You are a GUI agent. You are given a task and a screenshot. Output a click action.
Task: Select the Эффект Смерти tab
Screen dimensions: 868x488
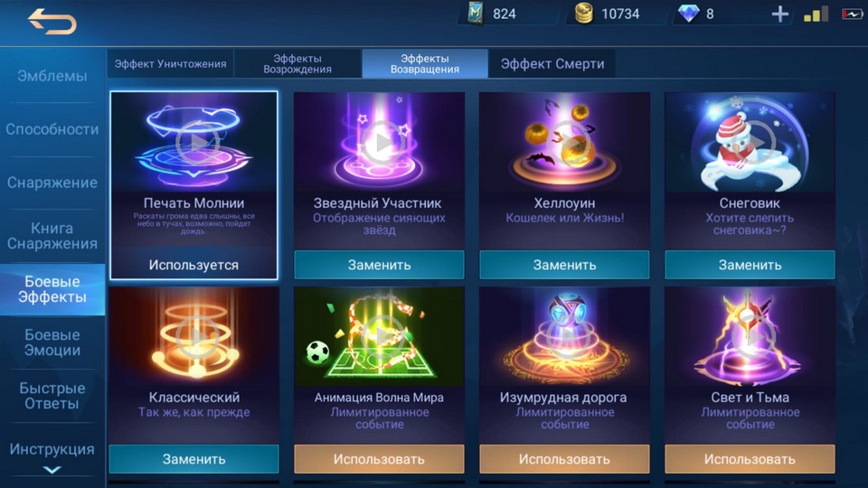[552, 64]
